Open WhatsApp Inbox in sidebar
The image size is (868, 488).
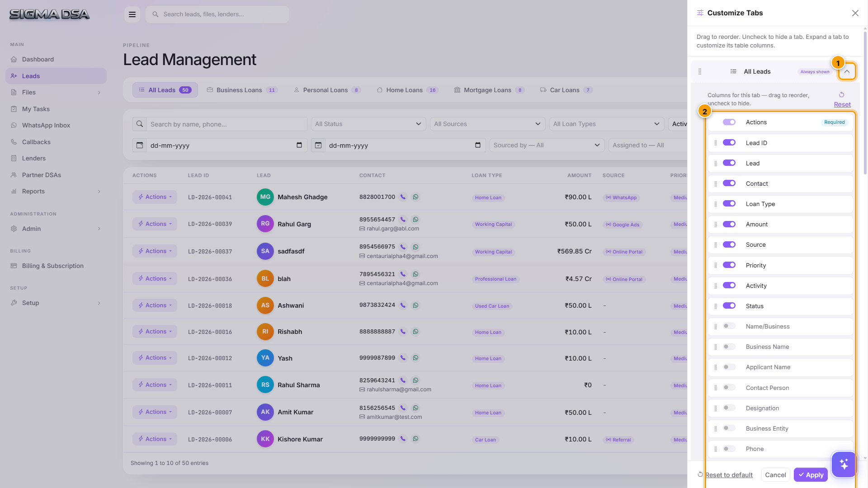click(x=56, y=125)
